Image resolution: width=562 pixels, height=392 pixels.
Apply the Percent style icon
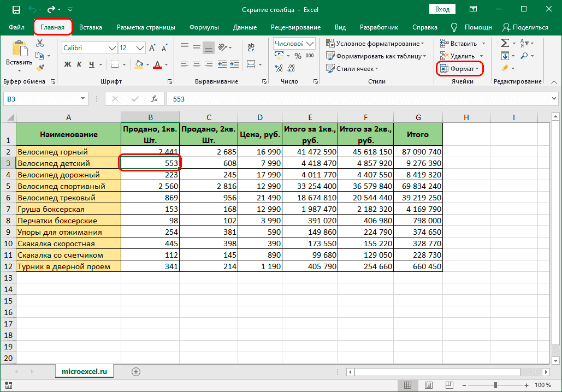point(298,56)
